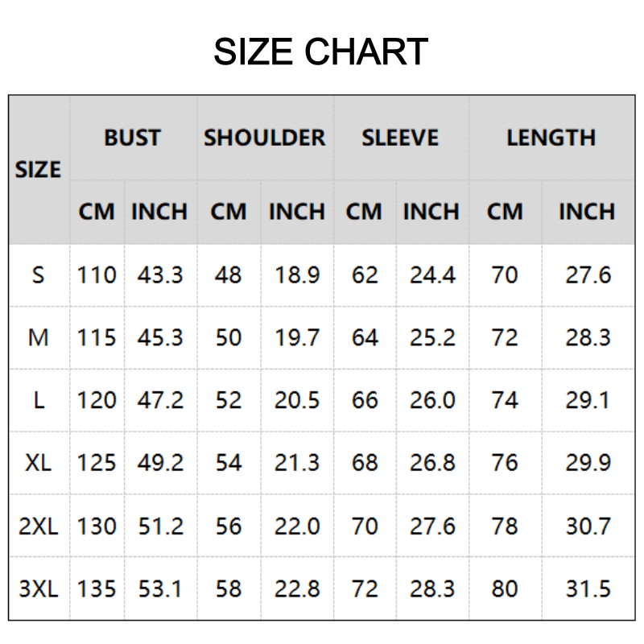Click the 2XL size row label
The image size is (644, 644).
click(38, 526)
